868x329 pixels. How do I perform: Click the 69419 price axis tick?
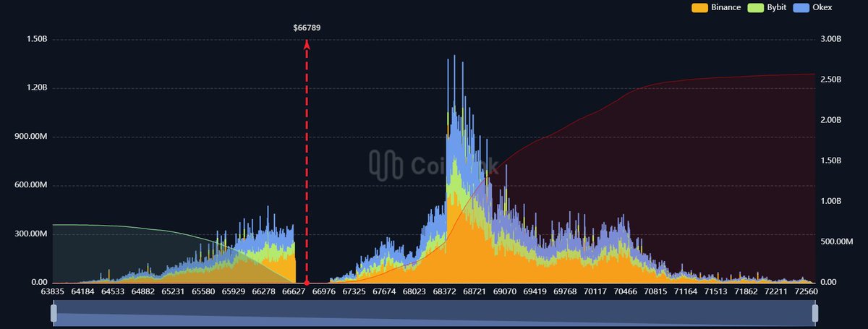[535, 292]
